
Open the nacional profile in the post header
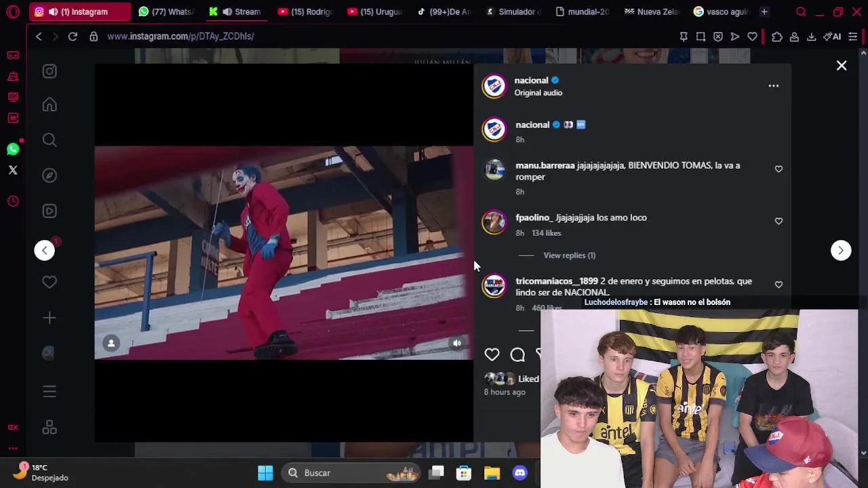531,80
